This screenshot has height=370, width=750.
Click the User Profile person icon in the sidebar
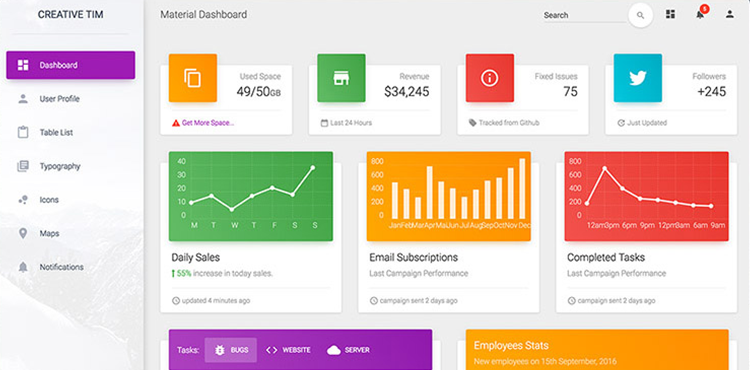(23, 99)
